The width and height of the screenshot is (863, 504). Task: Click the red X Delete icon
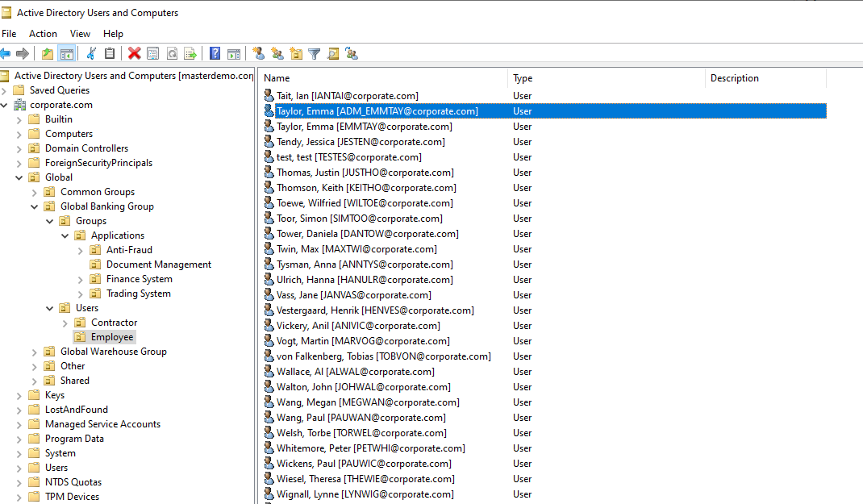pos(135,53)
